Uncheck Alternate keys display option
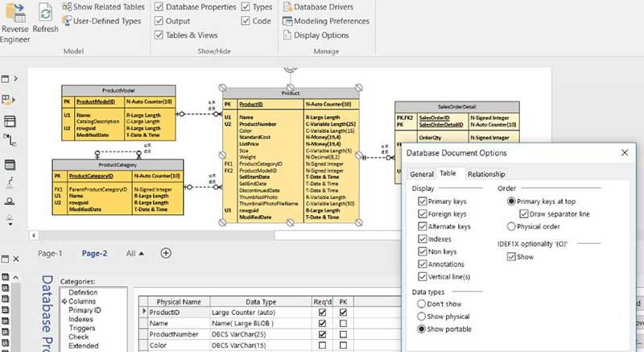This screenshot has width=644, height=352. pos(422,226)
